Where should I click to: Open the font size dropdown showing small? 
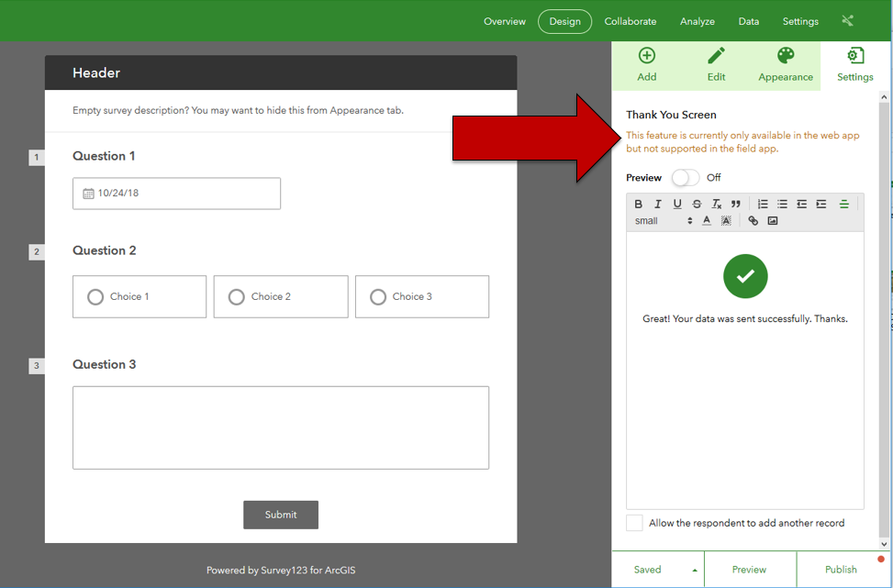[663, 221]
